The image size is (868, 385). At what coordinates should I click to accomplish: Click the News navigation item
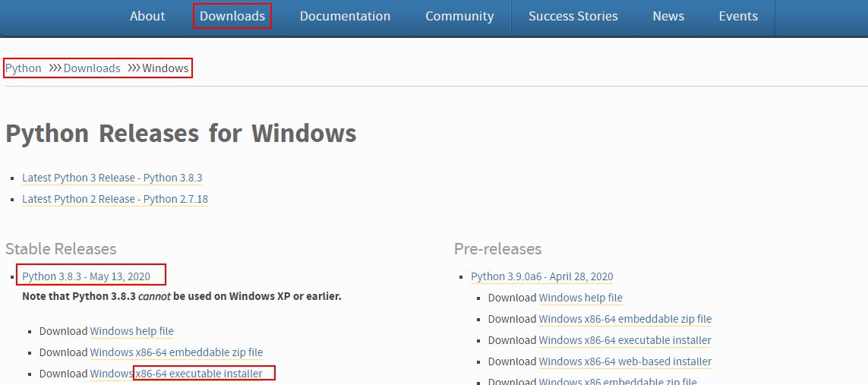pyautogui.click(x=668, y=16)
